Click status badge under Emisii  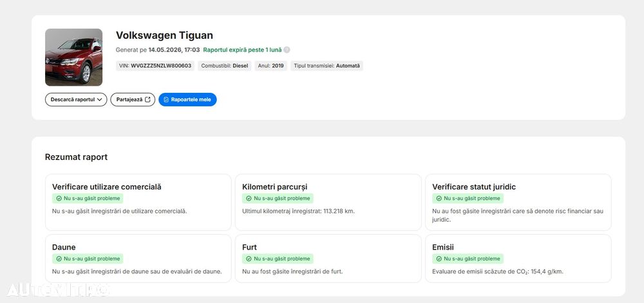468,259
